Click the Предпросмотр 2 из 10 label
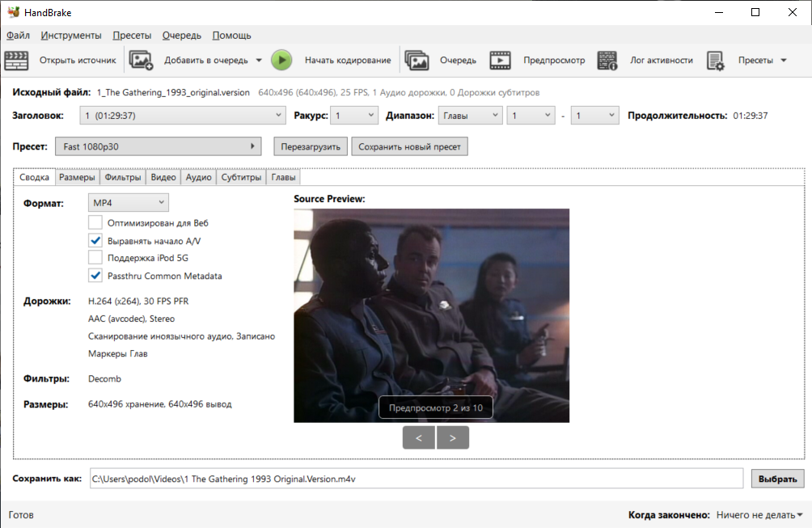Viewport: 812px width, 528px height. point(435,408)
